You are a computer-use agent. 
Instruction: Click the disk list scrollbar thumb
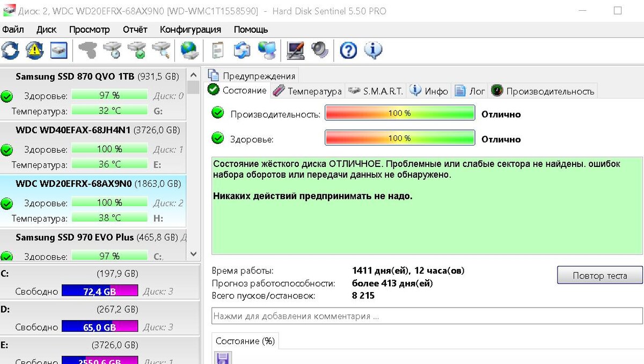point(193,87)
